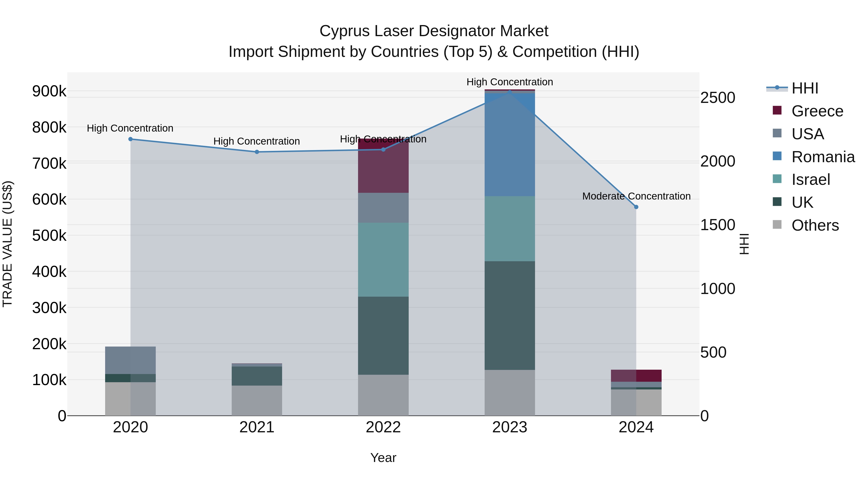This screenshot has width=868, height=488.
Task: Click the High Concentration label above 2021
Action: coord(257,141)
